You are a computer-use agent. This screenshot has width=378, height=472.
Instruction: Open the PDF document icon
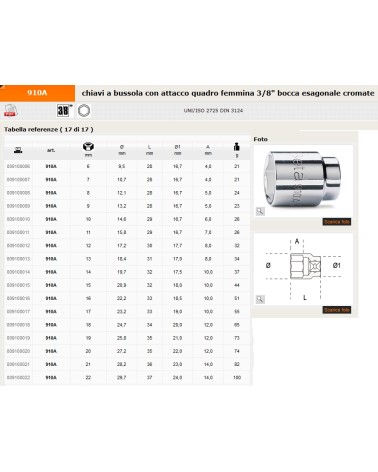[10, 110]
